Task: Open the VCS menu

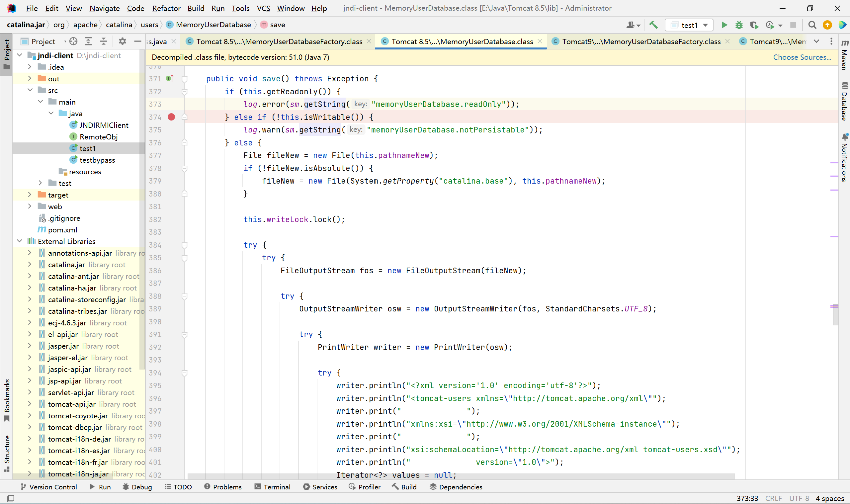Action: 263,8
